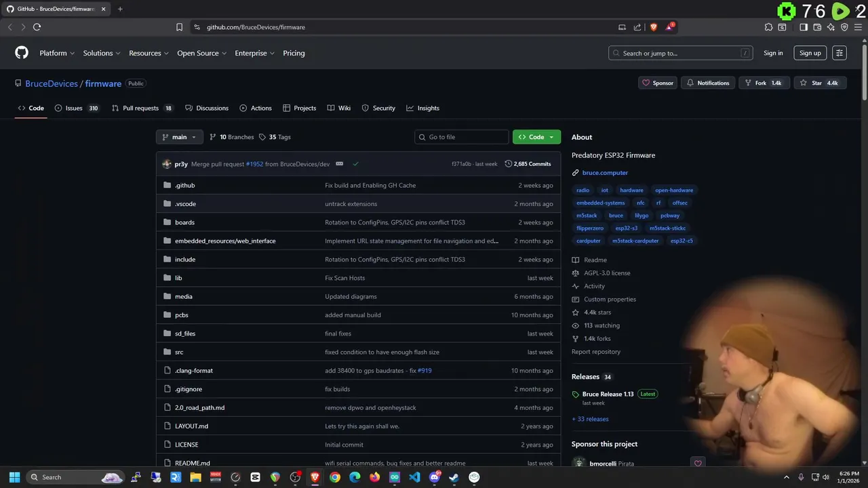The height and width of the screenshot is (488, 868).
Task: Open Brave Leo AI sparkle icon
Action: (831, 27)
